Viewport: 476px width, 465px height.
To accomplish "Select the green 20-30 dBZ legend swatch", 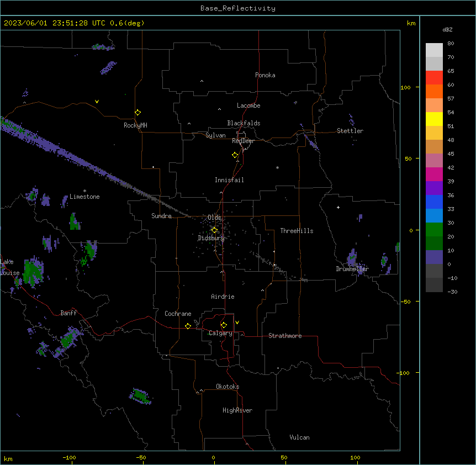I will 434,230.
